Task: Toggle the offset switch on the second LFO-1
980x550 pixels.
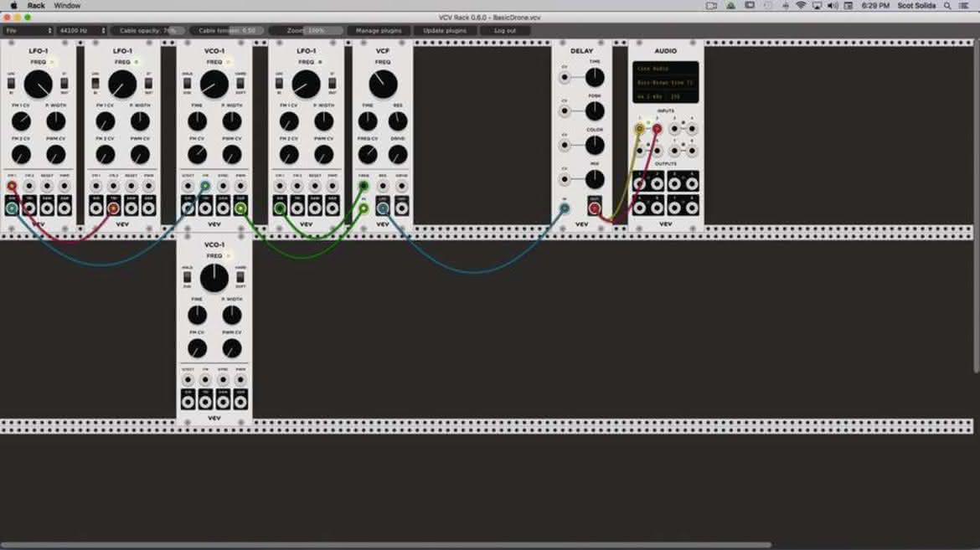Action: pyautogui.click(x=95, y=83)
